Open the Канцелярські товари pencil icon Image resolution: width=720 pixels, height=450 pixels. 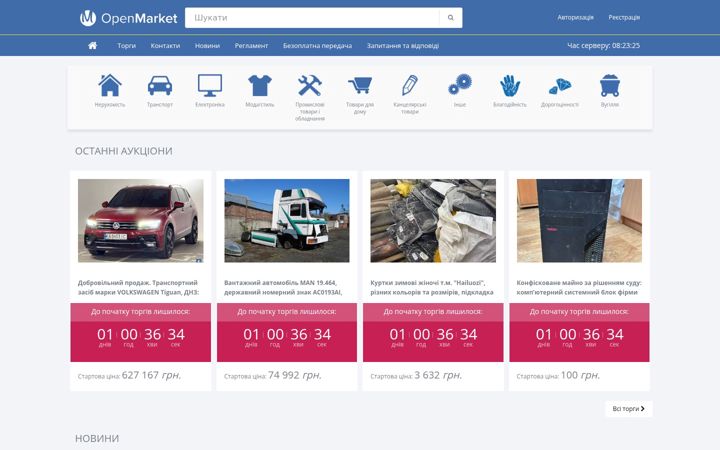410,85
